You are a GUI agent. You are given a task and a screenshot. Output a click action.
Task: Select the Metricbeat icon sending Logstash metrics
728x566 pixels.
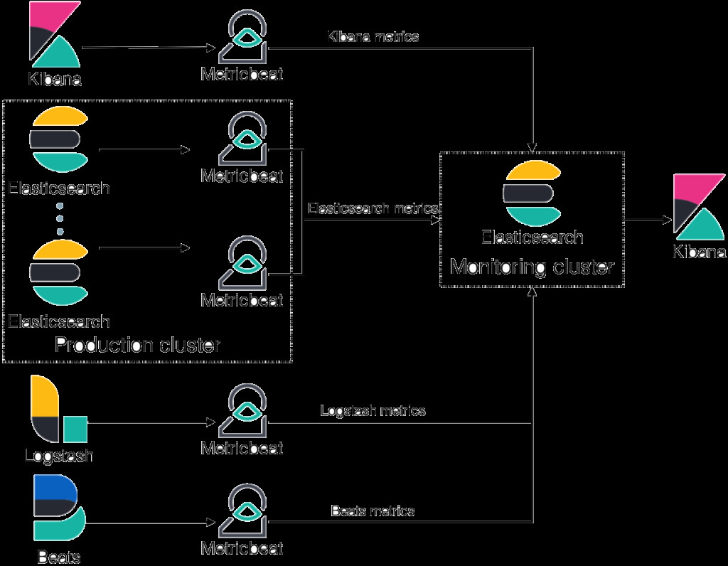tap(243, 411)
